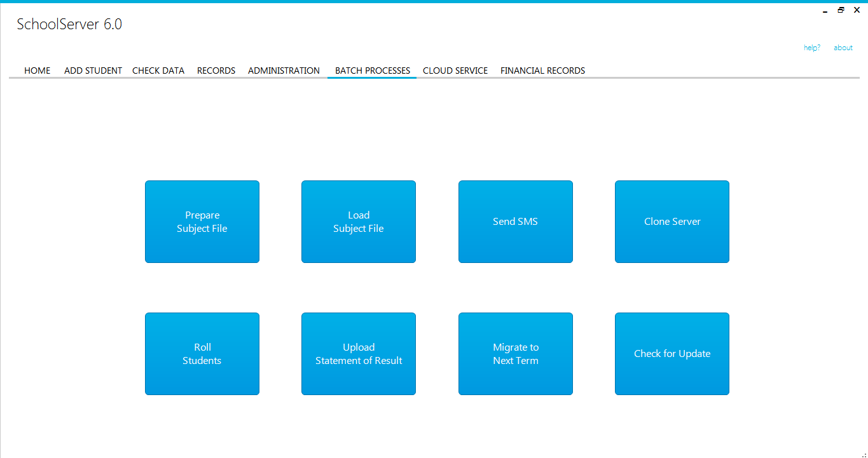Screen dimensions: 868x458
Task: Select Upload Statement of Result
Action: 358,354
